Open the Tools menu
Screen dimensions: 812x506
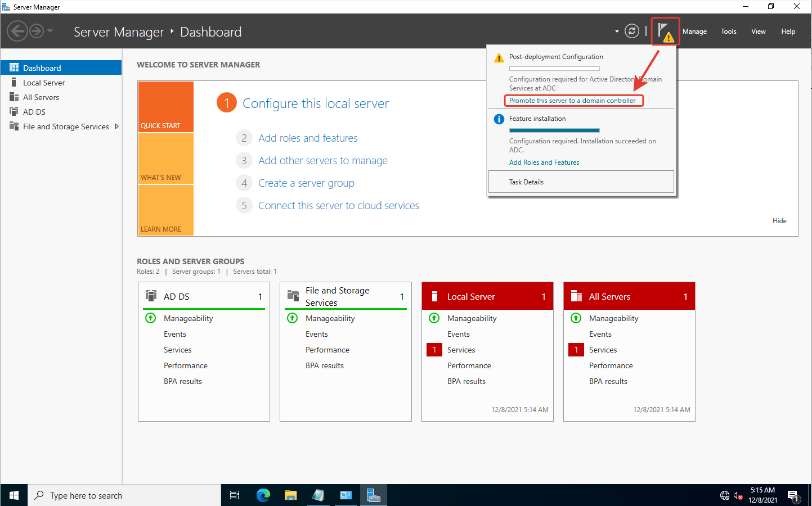point(728,31)
